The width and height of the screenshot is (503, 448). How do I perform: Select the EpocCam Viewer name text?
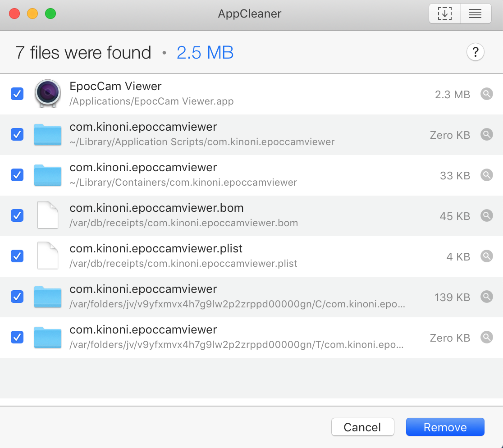point(115,86)
